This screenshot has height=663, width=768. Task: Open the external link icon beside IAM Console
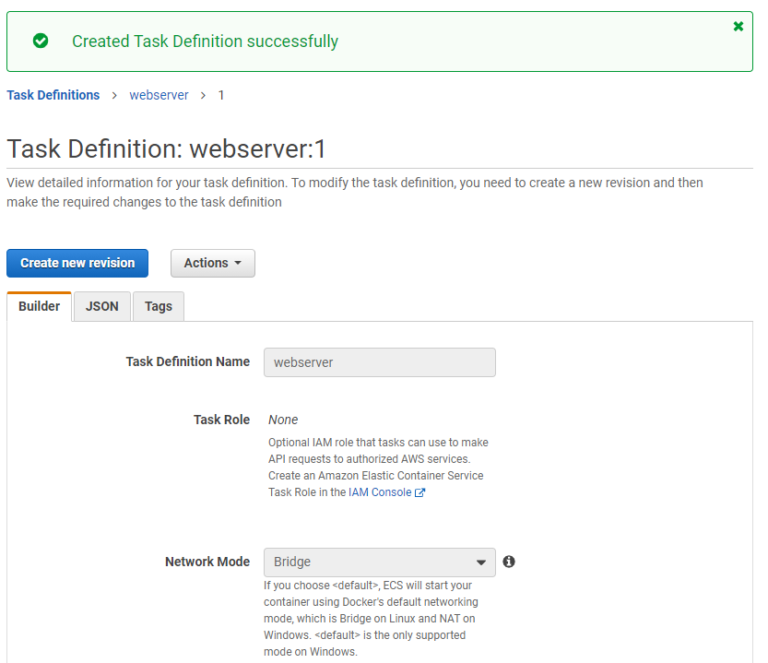(x=420, y=493)
